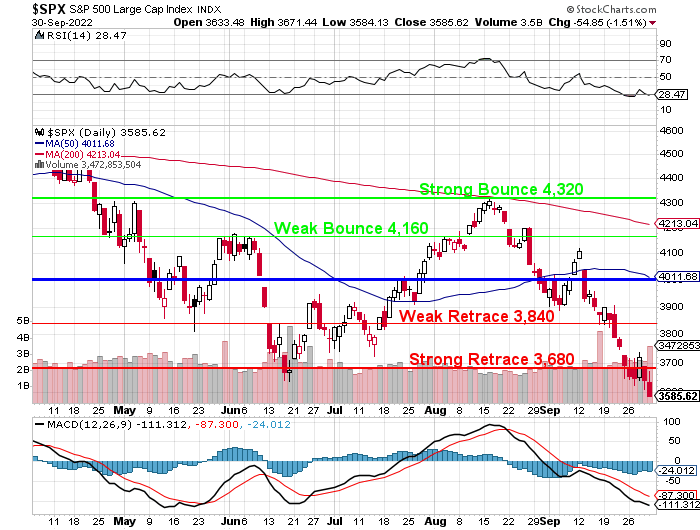700x530 pixels.
Task: Select the blue MA(50) legend line
Action: pyautogui.click(x=38, y=143)
